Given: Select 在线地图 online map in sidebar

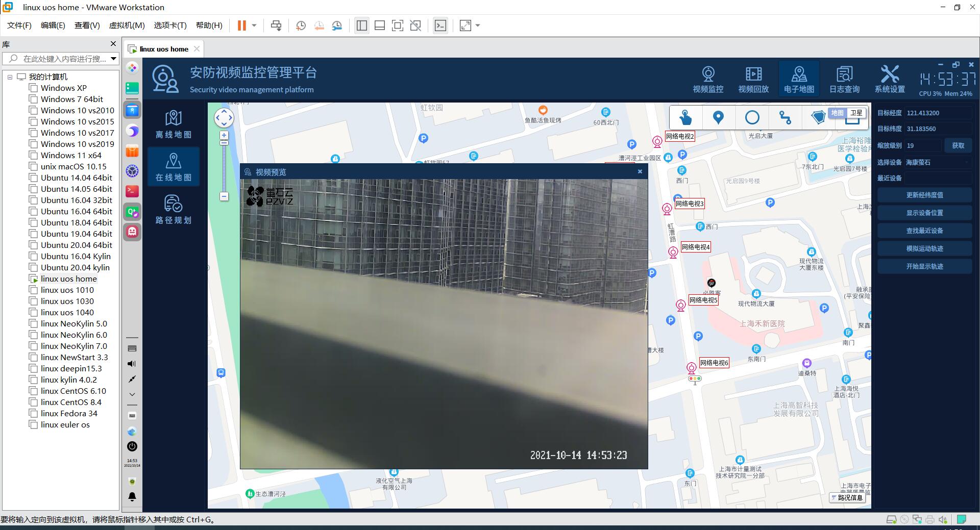Looking at the screenshot, I should [x=174, y=167].
